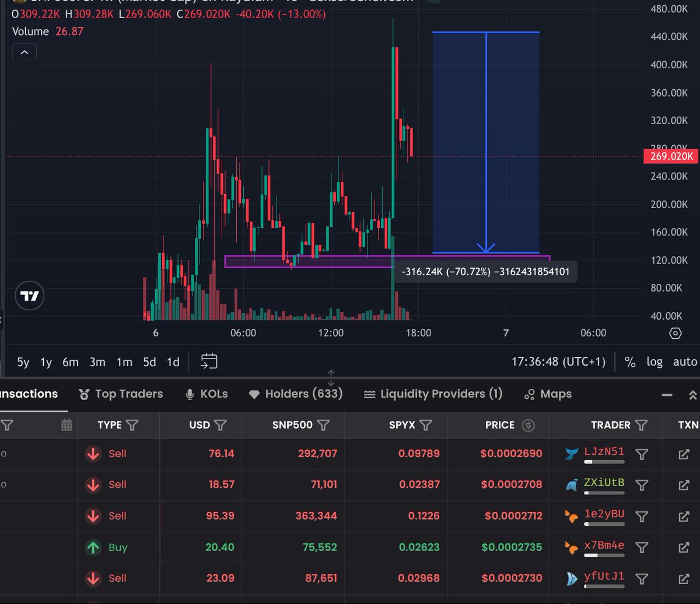Filter transactions by trader yfUtJ1
700x604 pixels.
[642, 578]
